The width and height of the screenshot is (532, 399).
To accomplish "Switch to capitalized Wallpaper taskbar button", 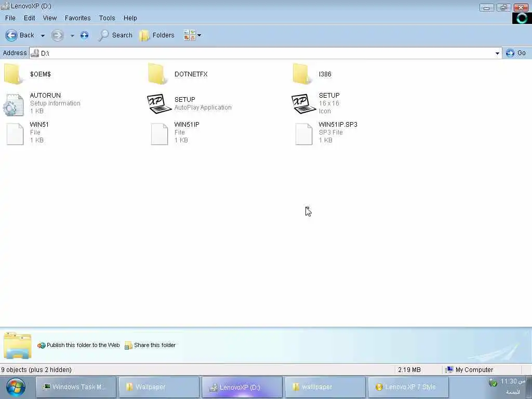I will (159, 387).
